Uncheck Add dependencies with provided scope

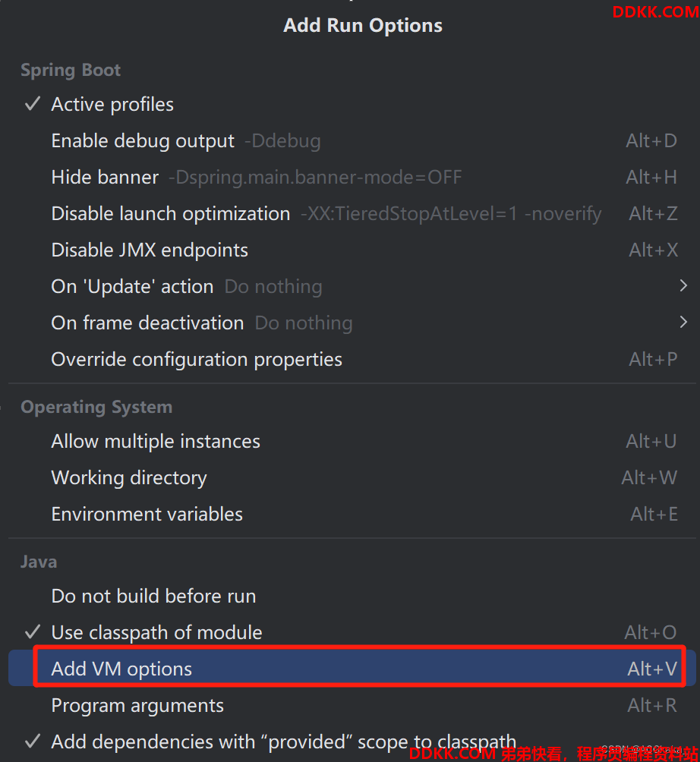pyautogui.click(x=33, y=741)
